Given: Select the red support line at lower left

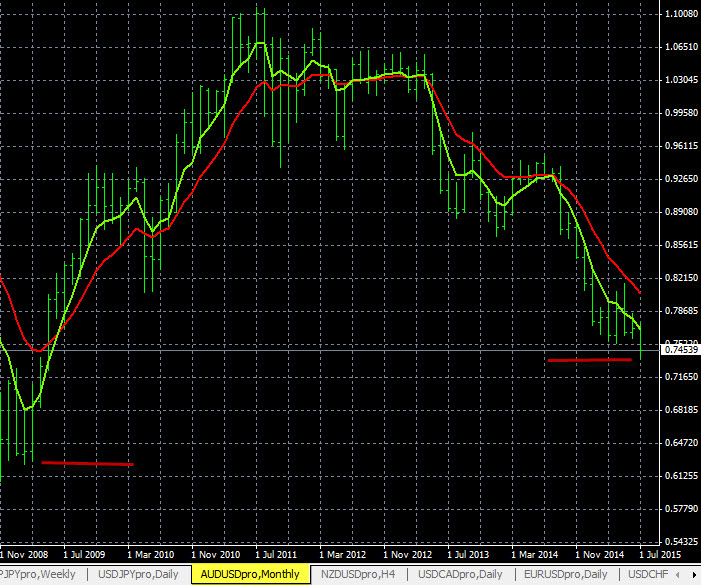Looking at the screenshot, I should [86, 463].
